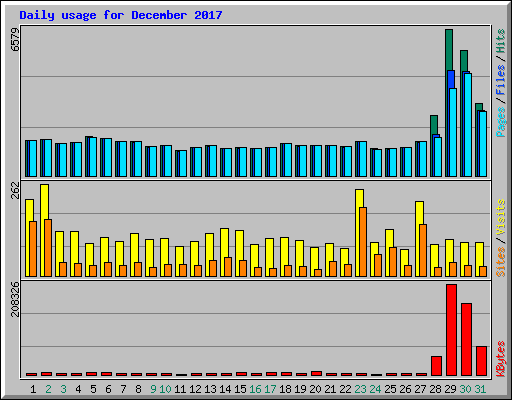Click day 1 on the x-axis
The width and height of the screenshot is (512, 400).
[x=33, y=389]
